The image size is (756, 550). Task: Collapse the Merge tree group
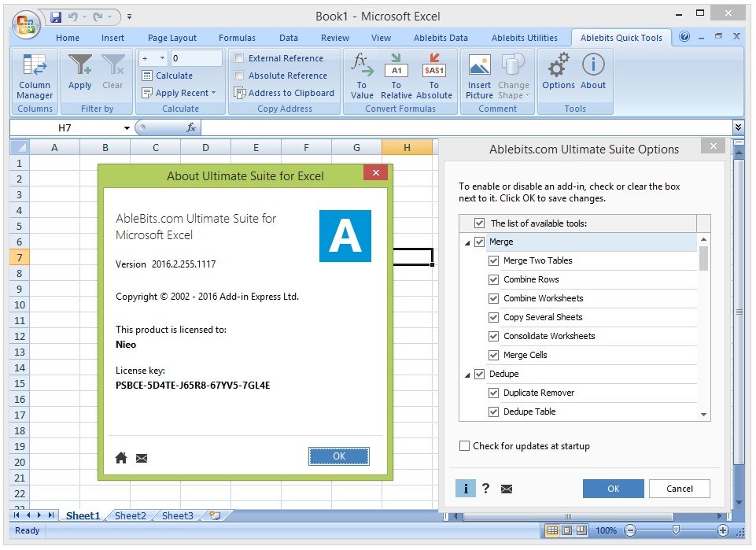tap(467, 242)
